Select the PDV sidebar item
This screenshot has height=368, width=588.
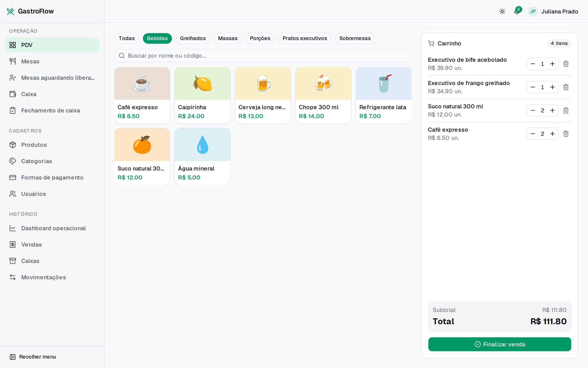tap(52, 45)
